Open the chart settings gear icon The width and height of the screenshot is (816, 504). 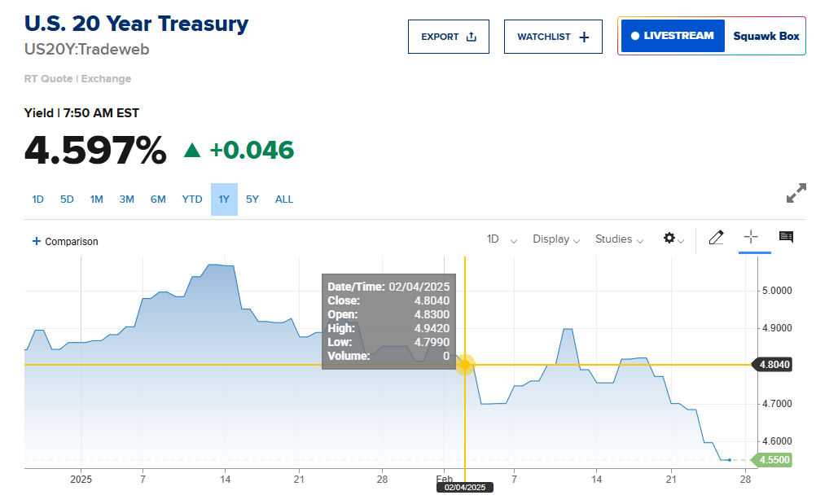click(669, 238)
